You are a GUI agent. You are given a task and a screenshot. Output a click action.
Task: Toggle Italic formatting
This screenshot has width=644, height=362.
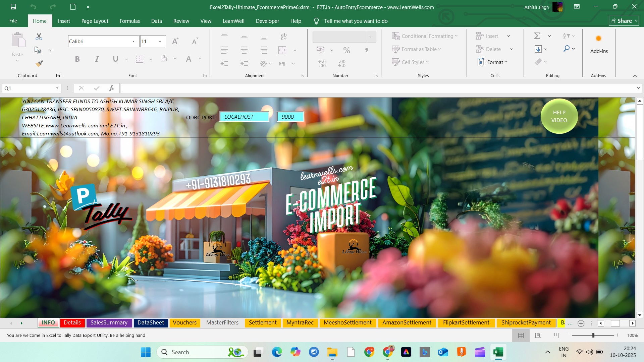pyautogui.click(x=97, y=59)
